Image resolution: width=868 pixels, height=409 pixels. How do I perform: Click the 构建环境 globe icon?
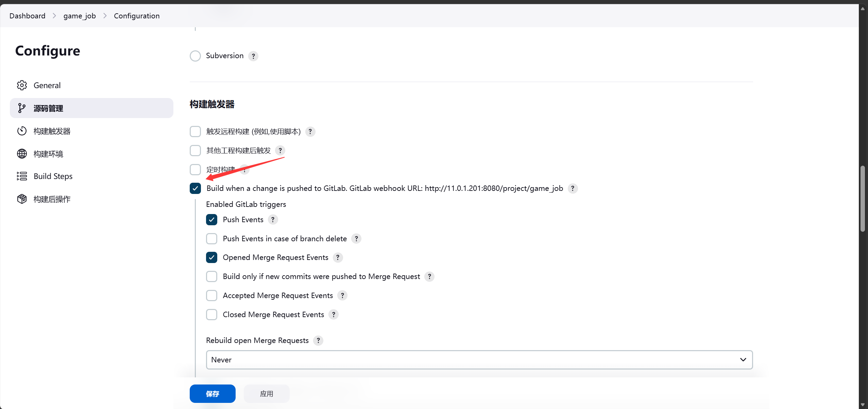22,154
